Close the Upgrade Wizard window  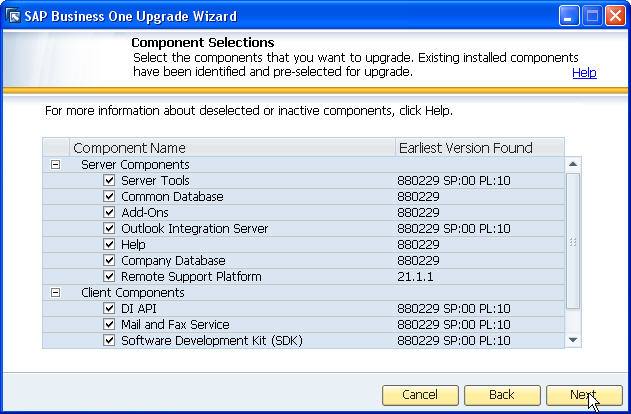(616, 16)
